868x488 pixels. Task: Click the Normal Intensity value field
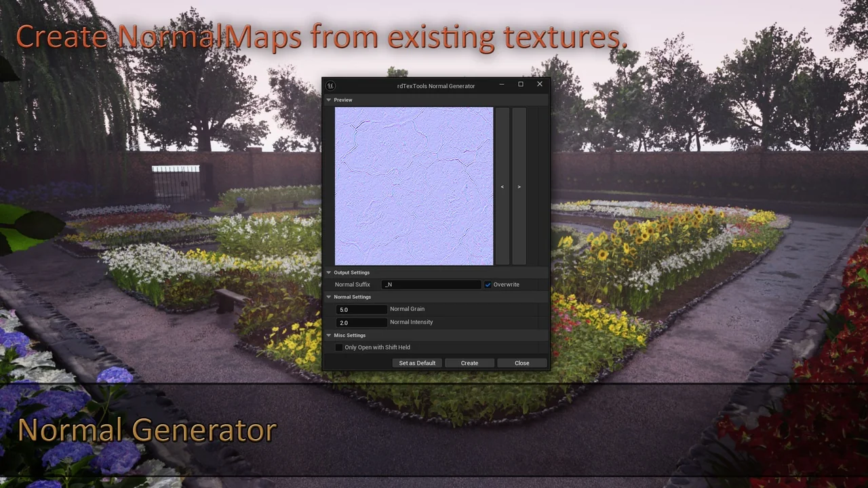[x=361, y=323]
